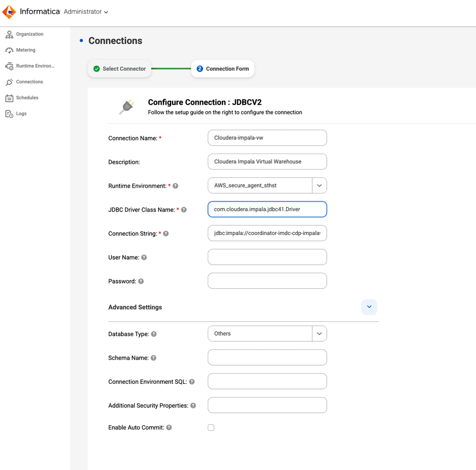Open the Administrator product switcher dropdown

tap(86, 11)
